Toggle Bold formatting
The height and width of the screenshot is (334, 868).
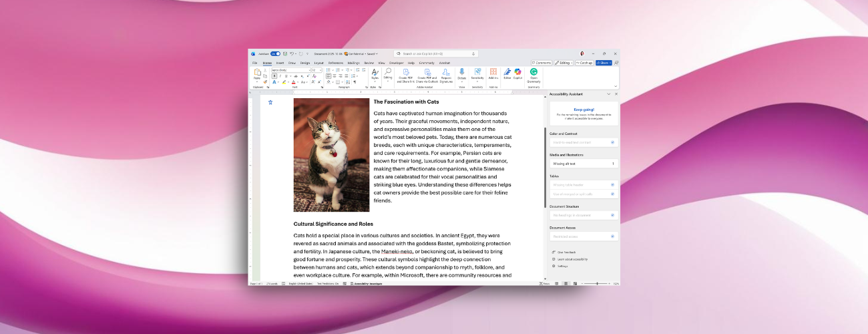(274, 76)
